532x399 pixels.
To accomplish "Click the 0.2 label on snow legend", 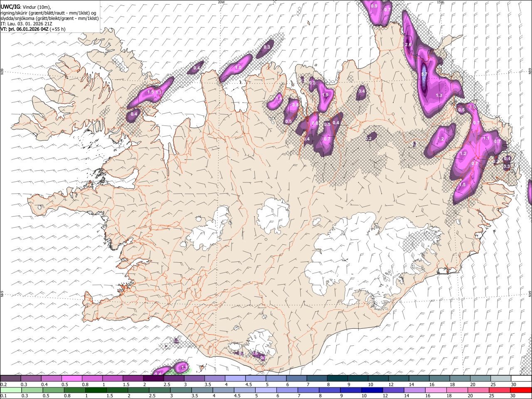I will click(x=3, y=384).
